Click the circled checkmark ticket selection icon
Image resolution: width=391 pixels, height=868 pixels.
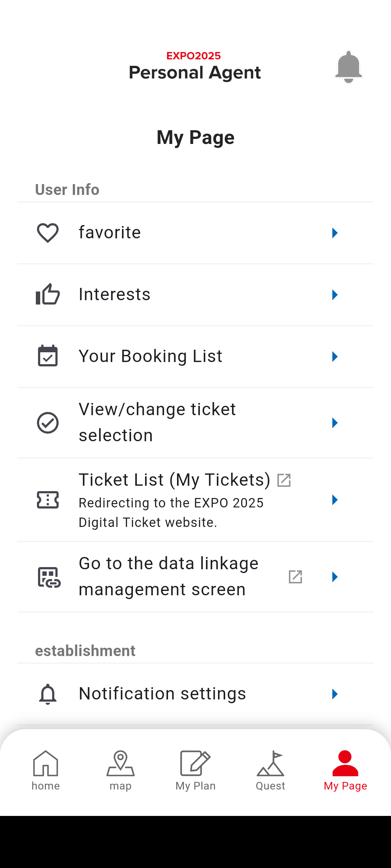pyautogui.click(x=48, y=423)
